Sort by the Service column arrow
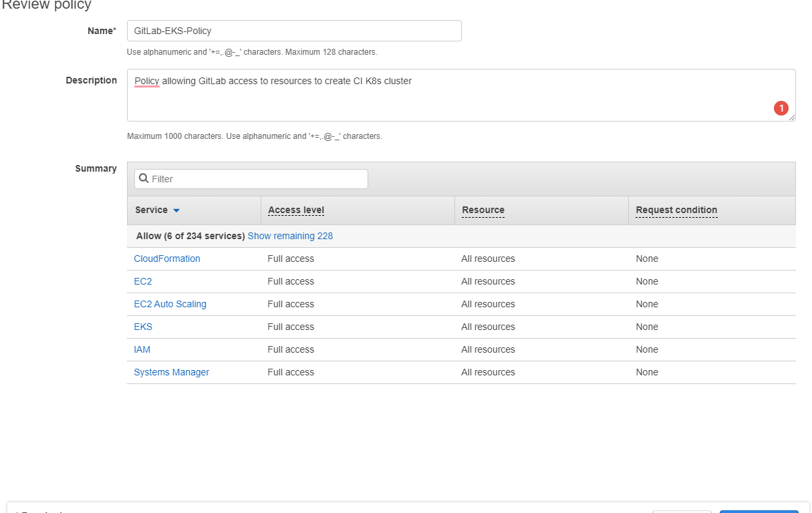The width and height of the screenshot is (812, 513). click(176, 210)
